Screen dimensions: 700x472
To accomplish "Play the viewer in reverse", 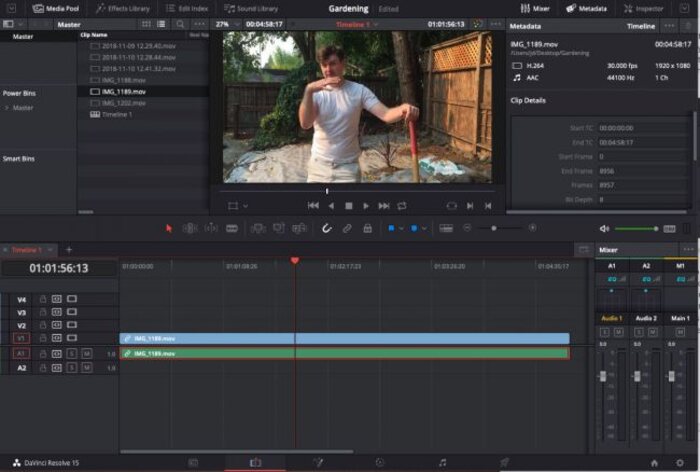I will tap(331, 206).
